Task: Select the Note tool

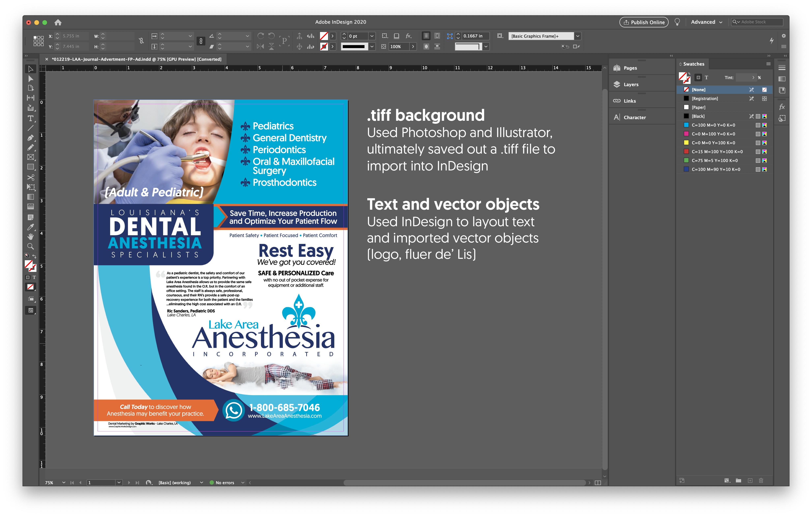Action: coord(31,217)
